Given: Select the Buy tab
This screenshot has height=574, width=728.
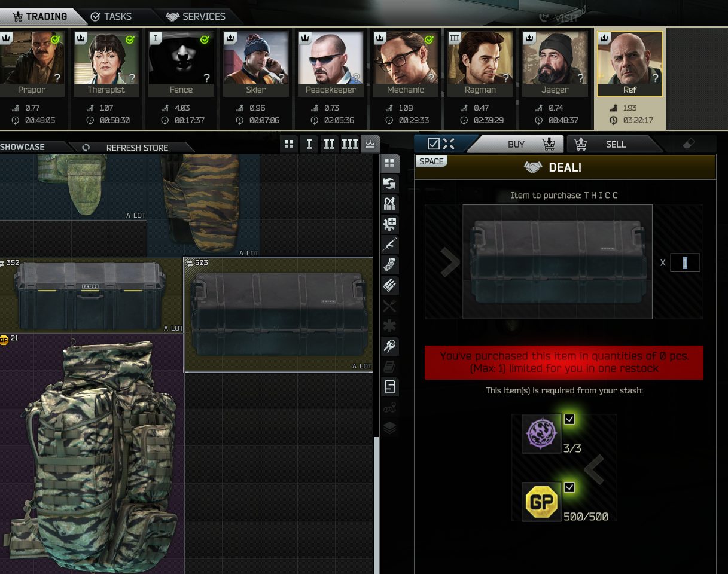Looking at the screenshot, I should click(516, 144).
